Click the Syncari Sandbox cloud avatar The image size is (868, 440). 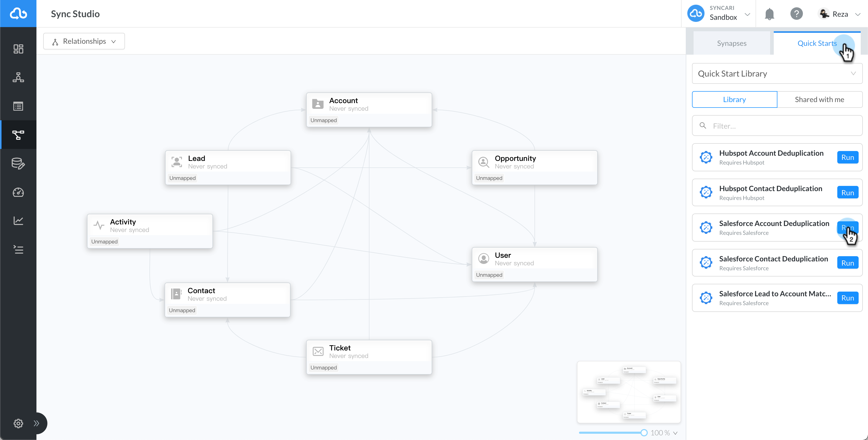click(696, 14)
